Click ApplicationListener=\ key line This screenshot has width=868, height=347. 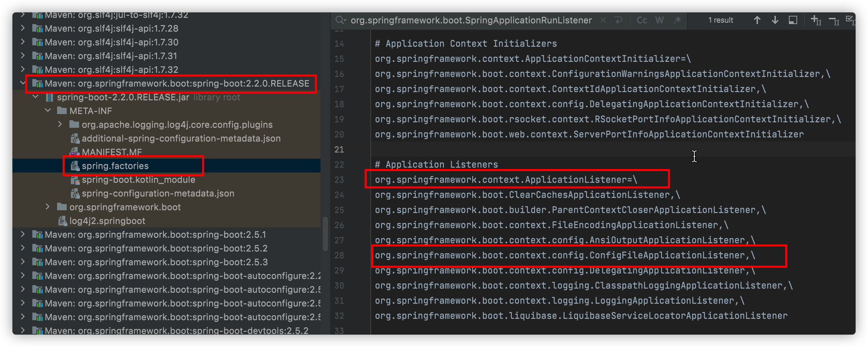(506, 180)
